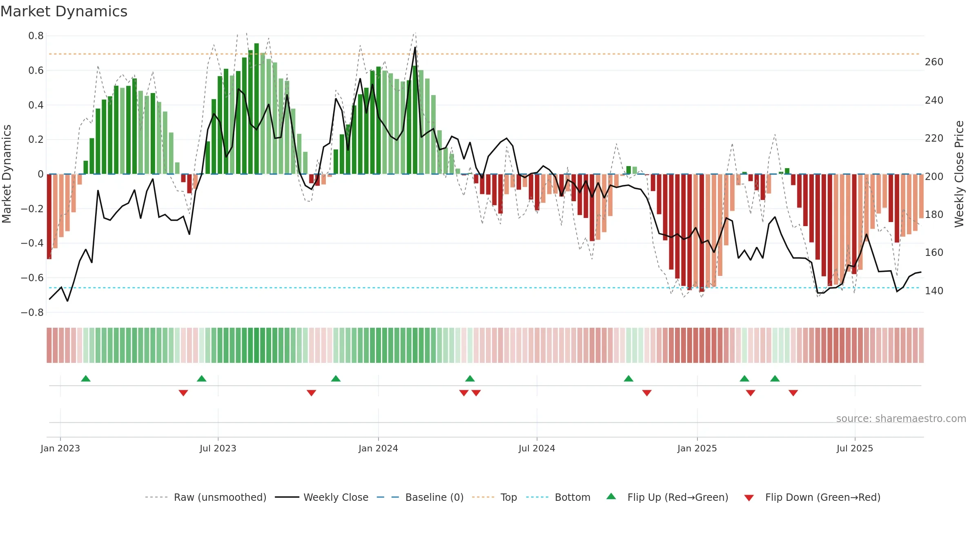Viewport: 980px width, 551px height.
Task: Click the Jul 2024 x-axis label
Action: 537,448
